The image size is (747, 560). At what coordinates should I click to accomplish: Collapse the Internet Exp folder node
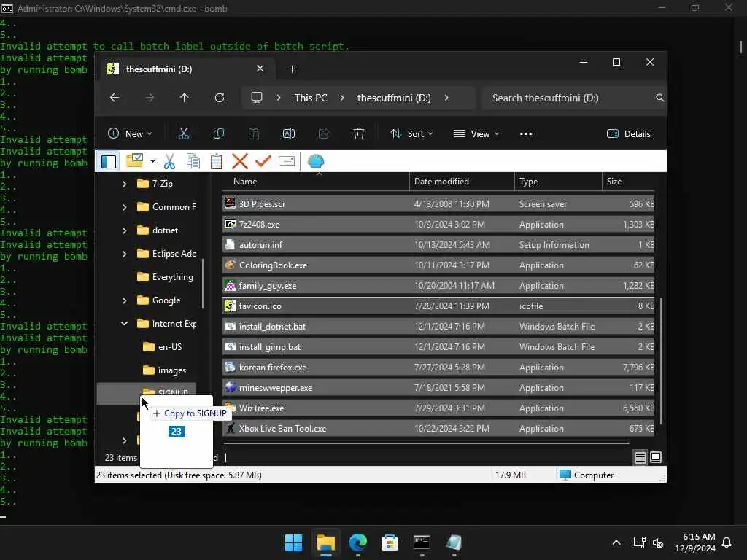(x=124, y=323)
